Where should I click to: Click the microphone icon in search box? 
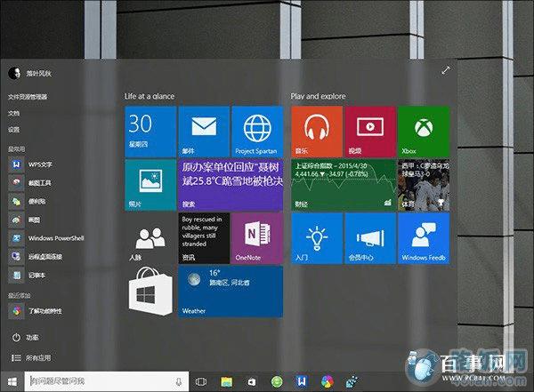(x=179, y=382)
